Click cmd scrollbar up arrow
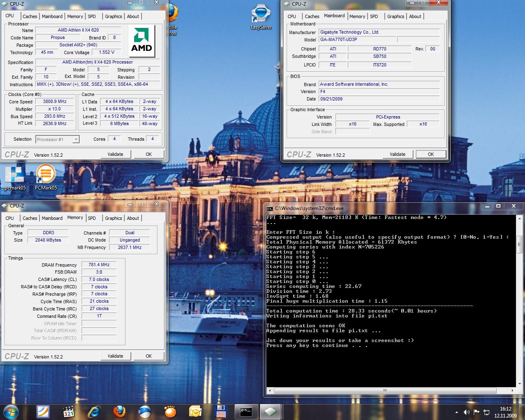 click(519, 219)
